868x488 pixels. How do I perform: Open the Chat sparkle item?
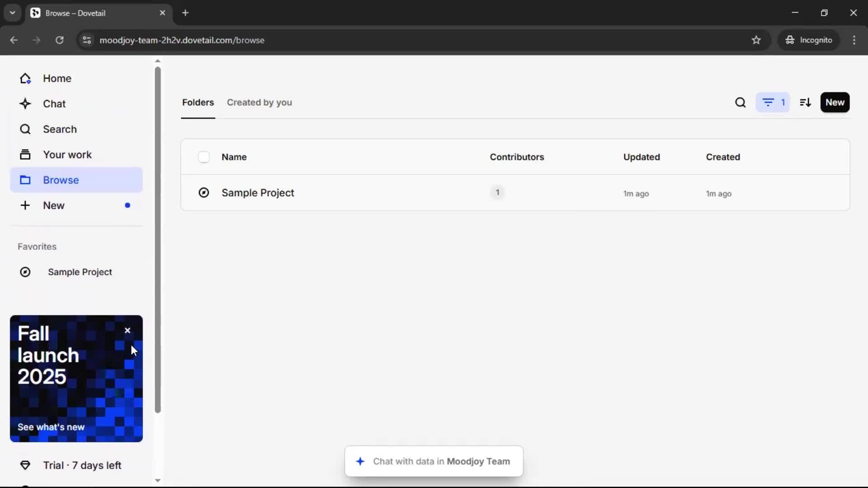click(54, 104)
